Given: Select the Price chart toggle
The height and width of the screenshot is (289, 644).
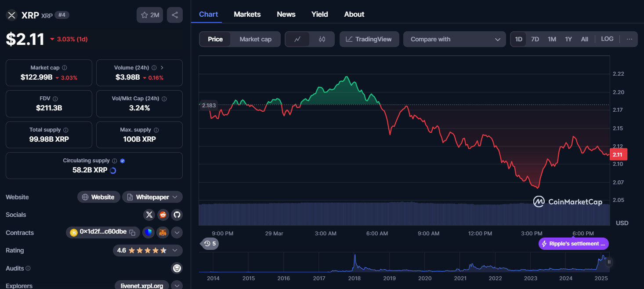Looking at the screenshot, I should (215, 39).
